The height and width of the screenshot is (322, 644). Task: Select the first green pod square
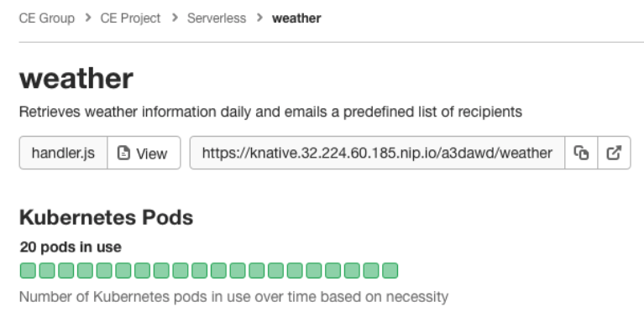[28, 271]
